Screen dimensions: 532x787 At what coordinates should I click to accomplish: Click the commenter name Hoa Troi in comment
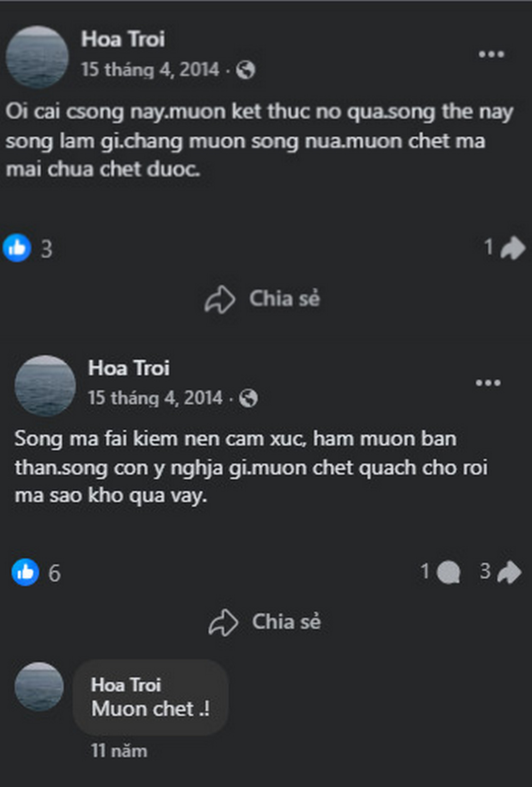126,685
